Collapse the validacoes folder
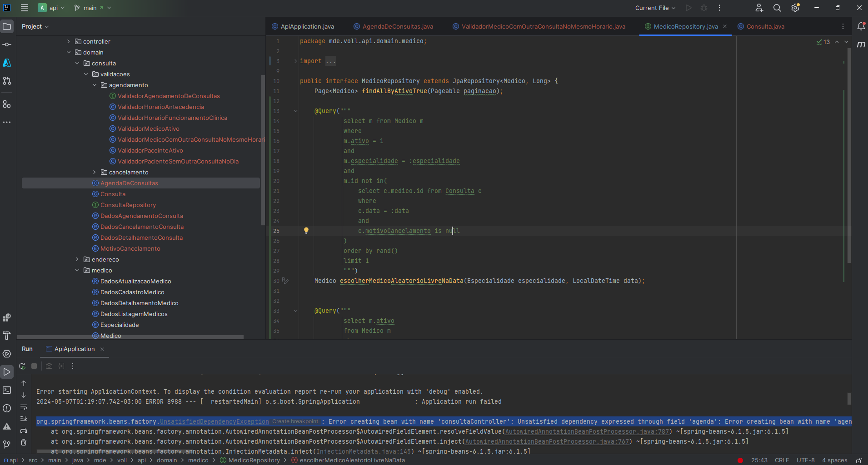 pos(86,74)
